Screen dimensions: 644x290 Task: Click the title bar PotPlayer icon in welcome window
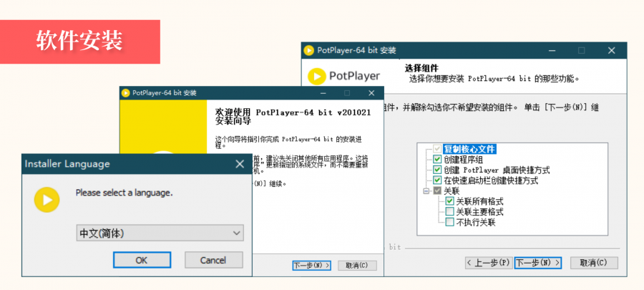click(126, 93)
